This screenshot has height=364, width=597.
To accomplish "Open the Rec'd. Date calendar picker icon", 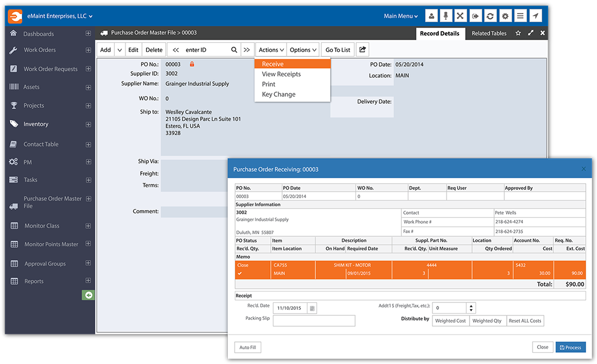I will [312, 308].
